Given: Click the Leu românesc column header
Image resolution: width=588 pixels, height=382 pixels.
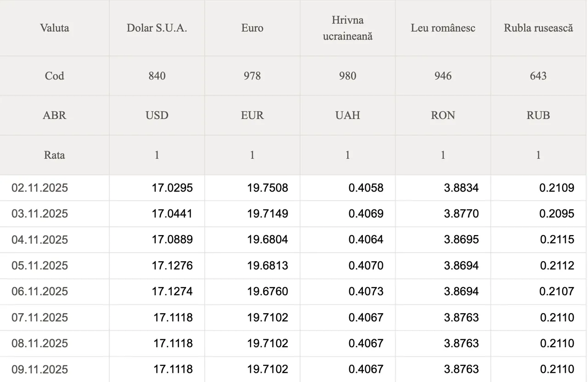Looking at the screenshot, I should pyautogui.click(x=443, y=28).
